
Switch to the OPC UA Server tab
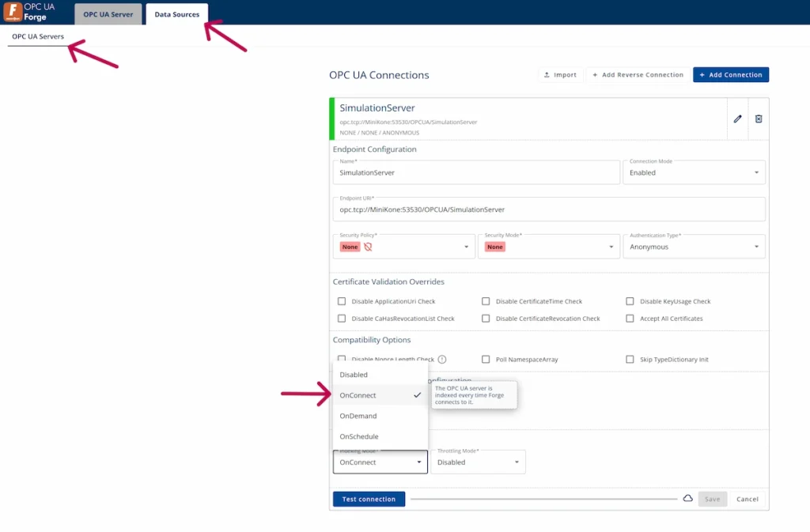[108, 14]
